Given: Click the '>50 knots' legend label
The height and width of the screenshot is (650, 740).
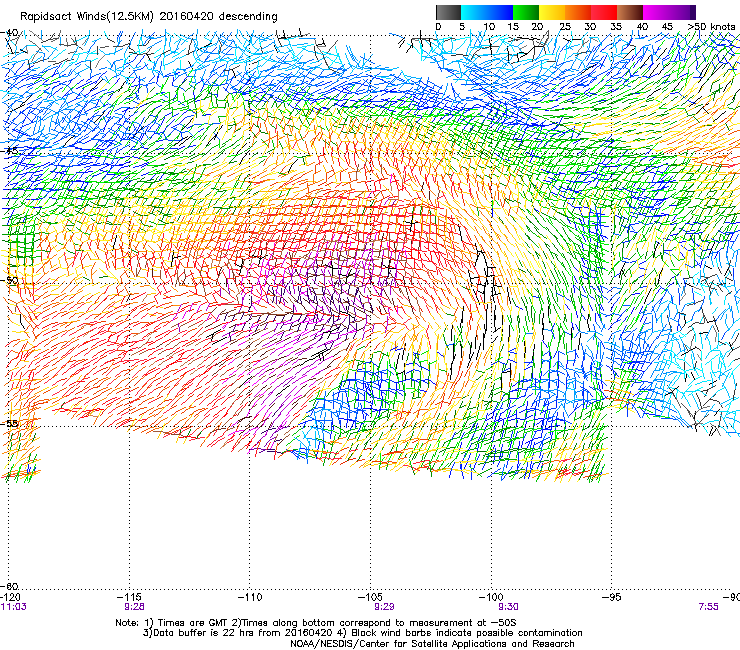Looking at the screenshot, I should click(x=711, y=27).
